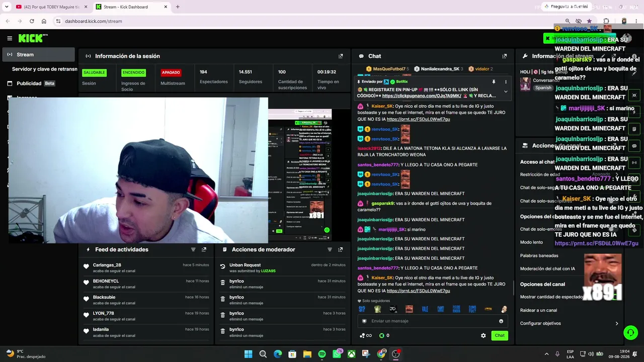Click the Unban Request entry by LUZA95
The width and height of the screenshot is (644, 362).
coord(283,268)
